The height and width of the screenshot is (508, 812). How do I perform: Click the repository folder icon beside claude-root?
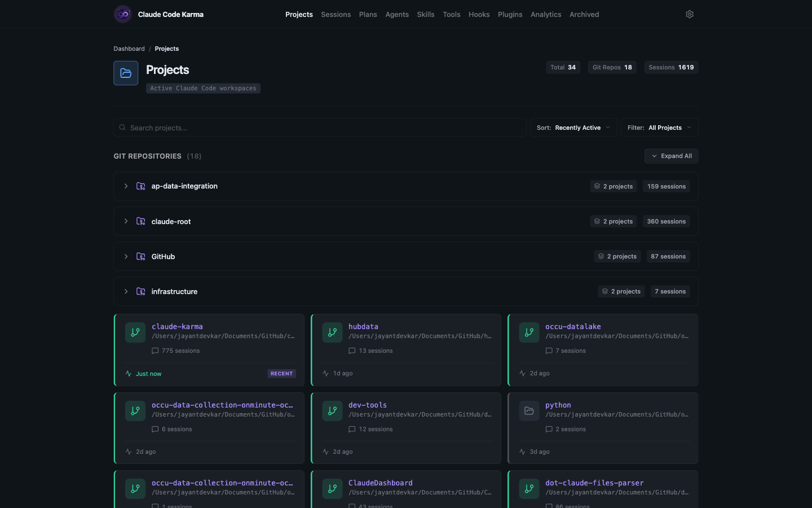coord(141,221)
